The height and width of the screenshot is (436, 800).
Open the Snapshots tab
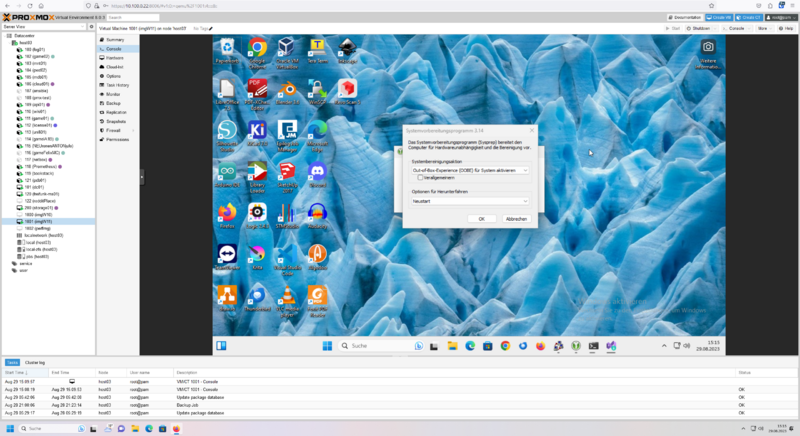pyautogui.click(x=116, y=121)
